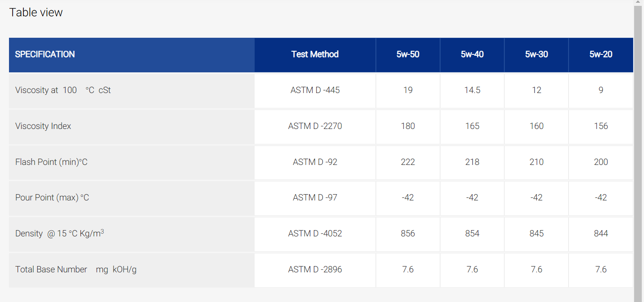Select the 222 flash point value

[x=408, y=162]
